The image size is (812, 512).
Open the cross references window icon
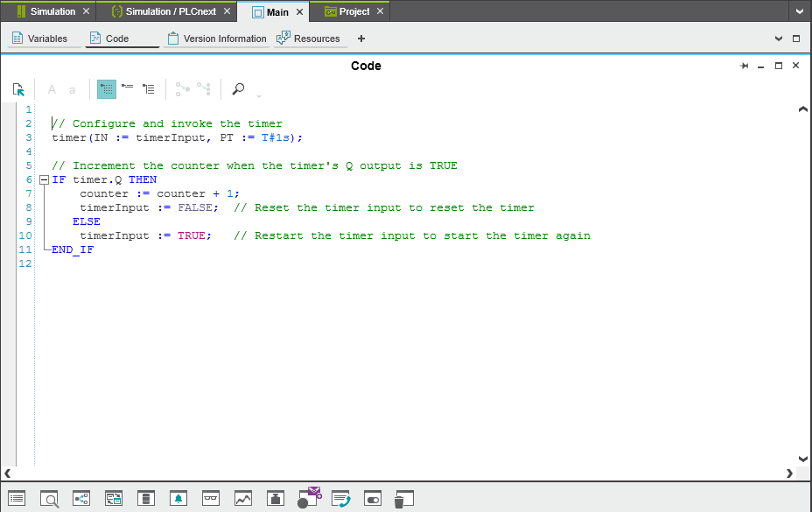81,499
